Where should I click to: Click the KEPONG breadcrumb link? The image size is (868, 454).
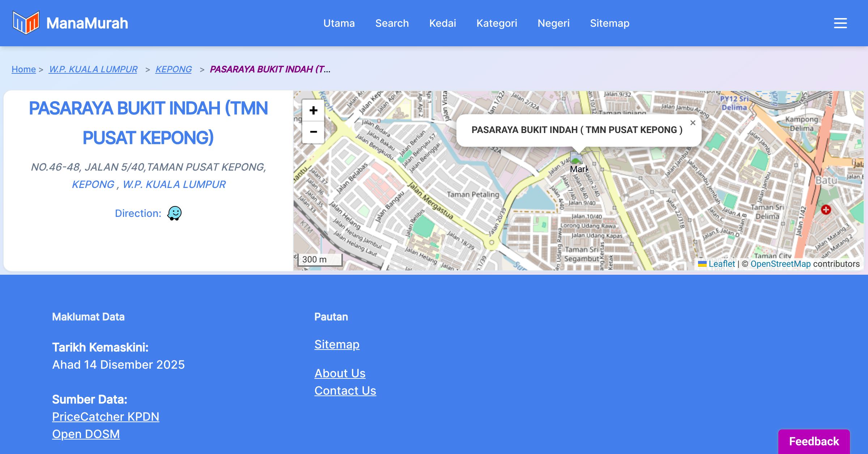pos(174,69)
